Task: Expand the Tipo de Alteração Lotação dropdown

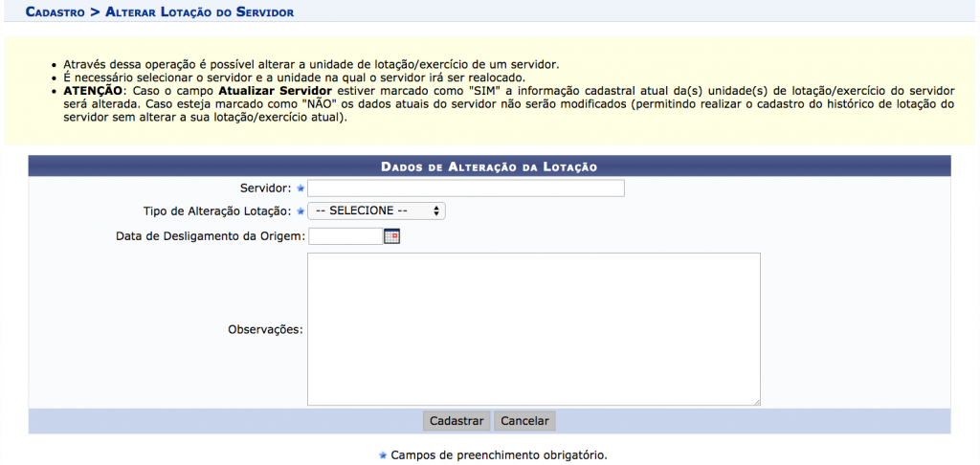Action: click(376, 211)
